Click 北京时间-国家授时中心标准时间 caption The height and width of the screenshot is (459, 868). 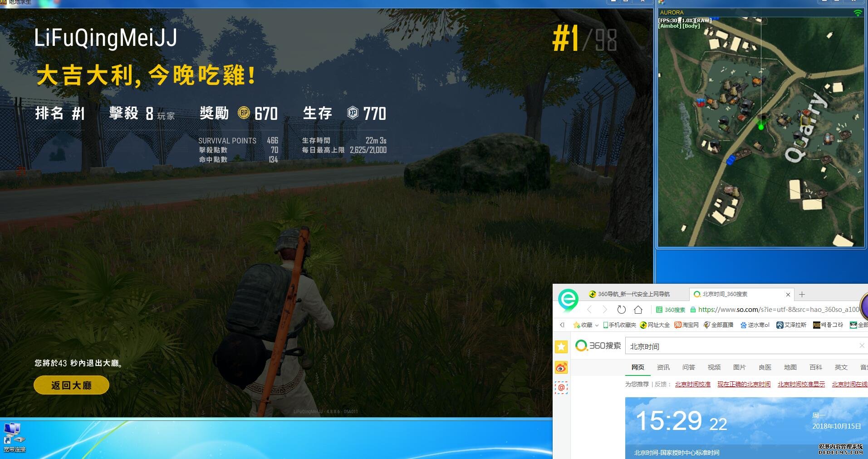(x=677, y=453)
